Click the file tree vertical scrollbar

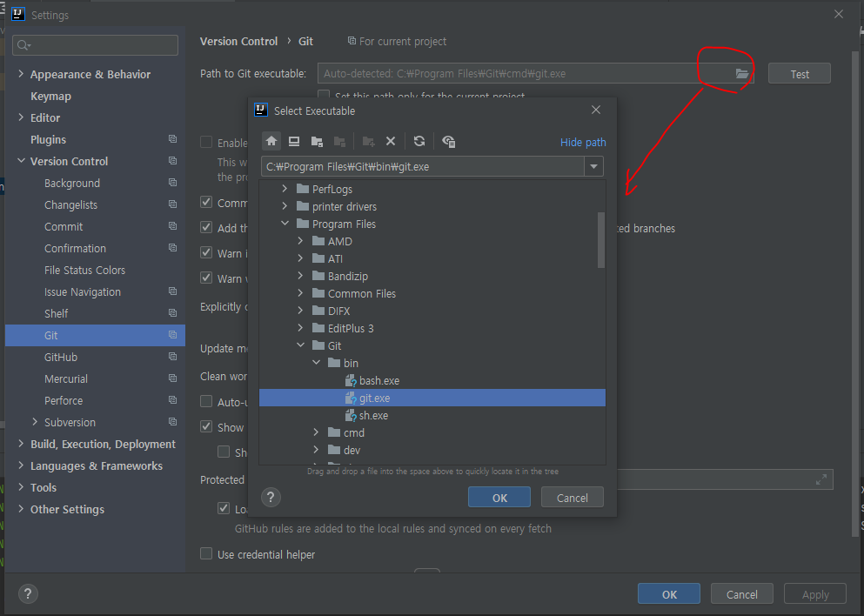pos(601,240)
